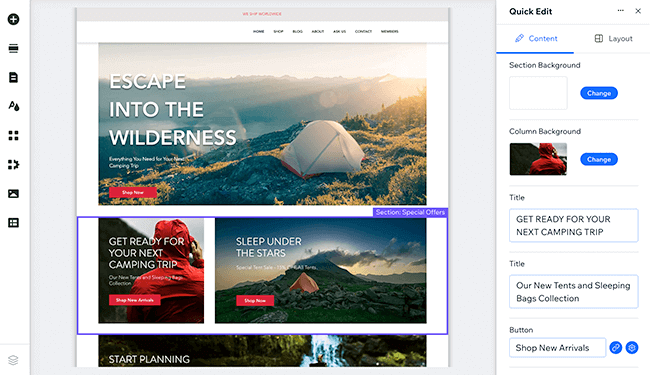The image size is (650, 375).
Task: Edit the Our New Tents and Sleeping Bags field
Action: coord(574,292)
